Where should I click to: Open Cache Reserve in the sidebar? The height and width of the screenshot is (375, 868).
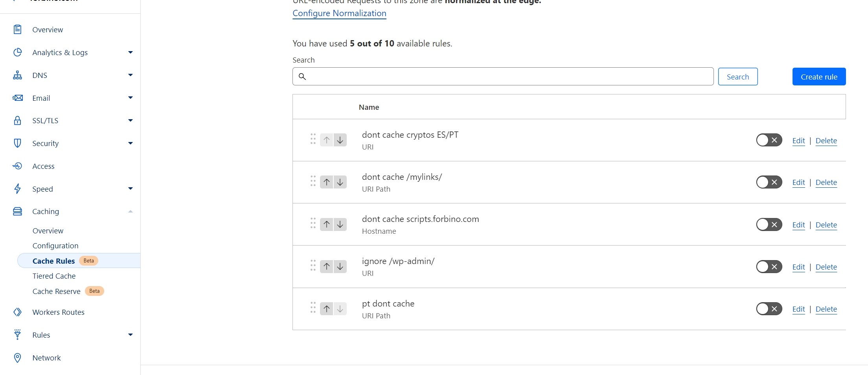[56, 291]
